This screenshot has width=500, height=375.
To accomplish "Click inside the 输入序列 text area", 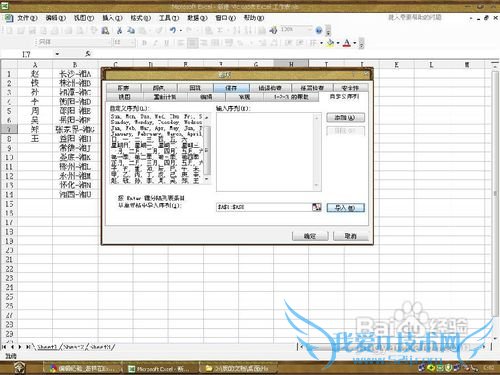I will tap(266, 152).
